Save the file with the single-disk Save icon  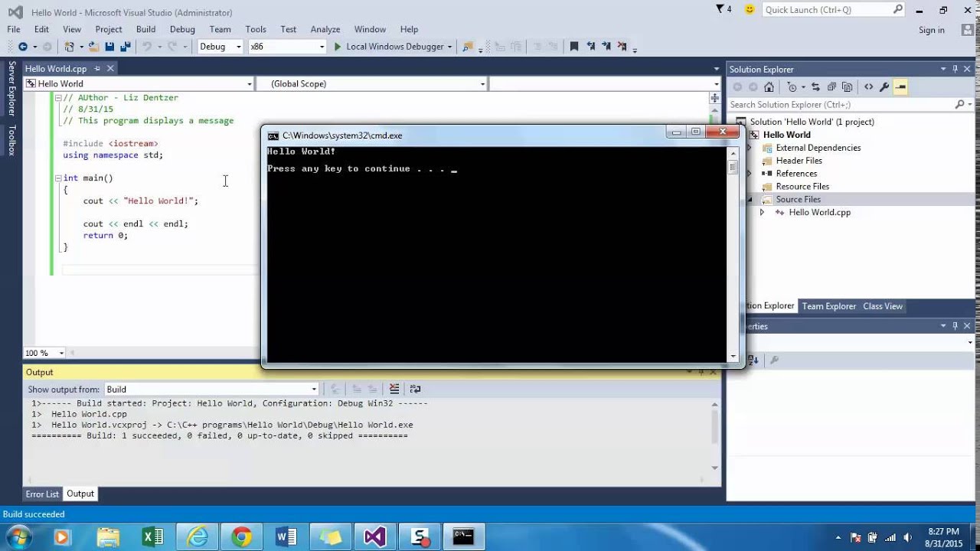109,47
